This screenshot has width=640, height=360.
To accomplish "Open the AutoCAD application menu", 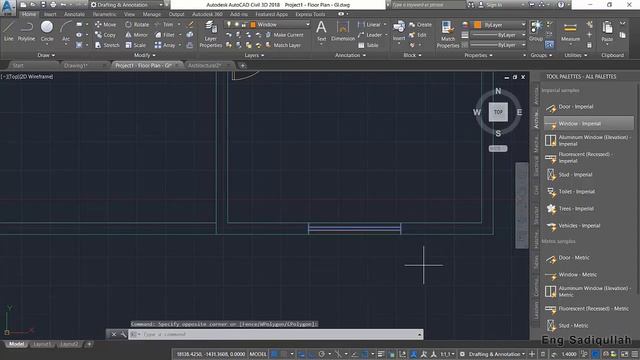I will 8,7.
